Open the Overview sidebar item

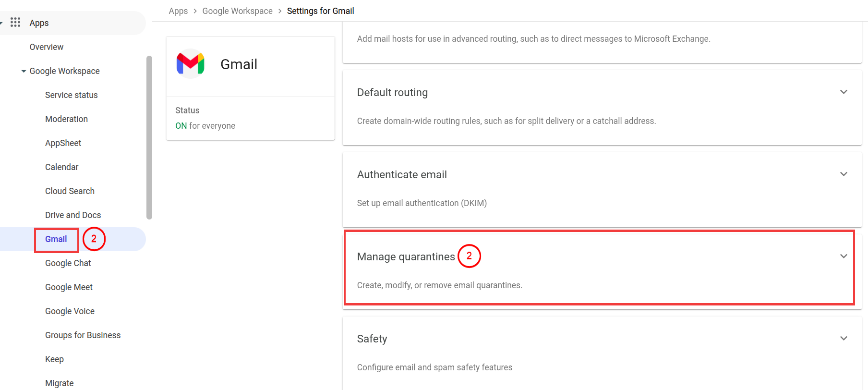point(47,47)
